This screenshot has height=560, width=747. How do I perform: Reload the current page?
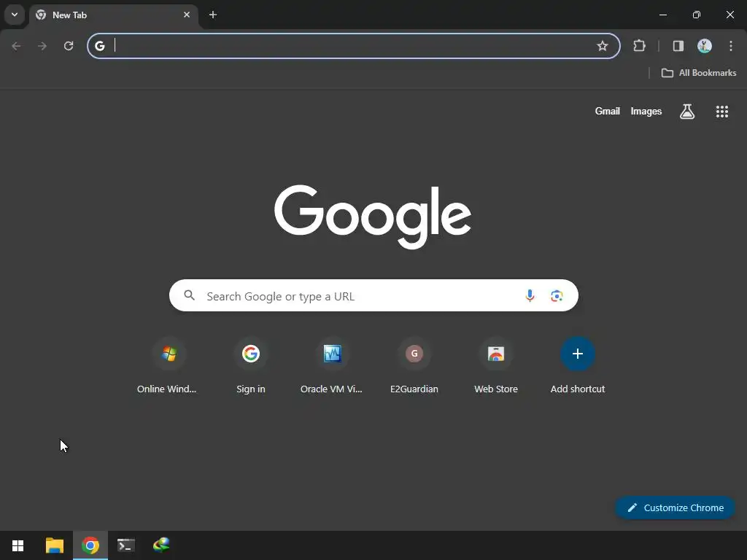(x=69, y=46)
